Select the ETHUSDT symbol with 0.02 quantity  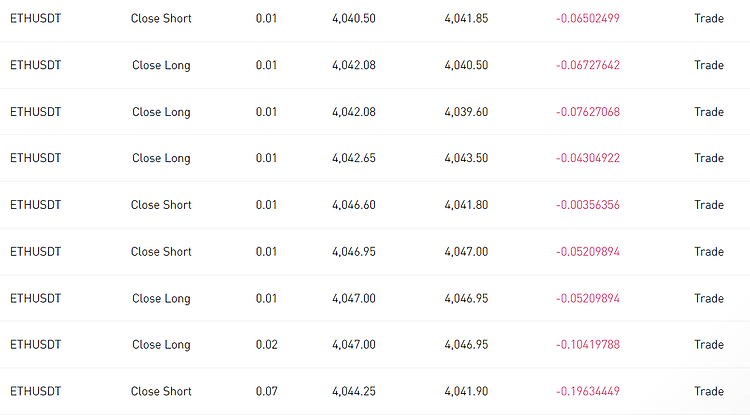[36, 345]
